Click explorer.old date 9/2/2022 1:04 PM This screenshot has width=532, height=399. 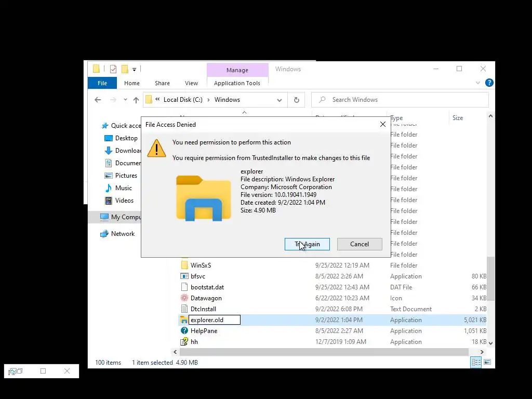click(x=339, y=320)
